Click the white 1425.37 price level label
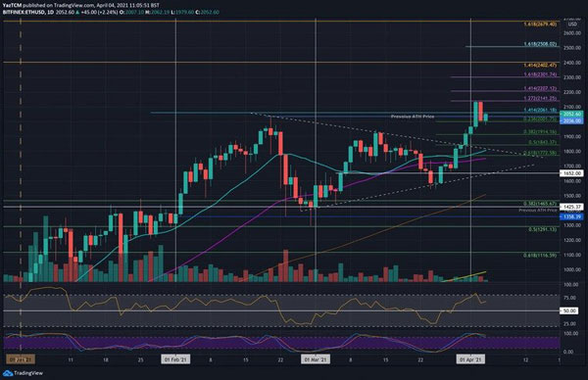This screenshot has width=588, height=380. point(571,207)
